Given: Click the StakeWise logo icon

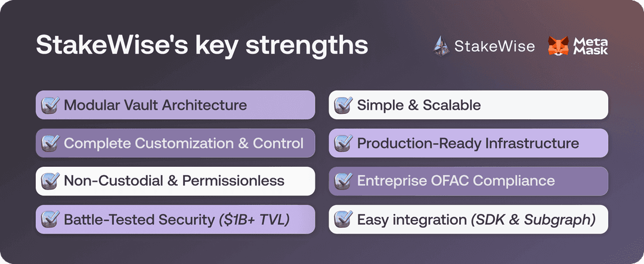Looking at the screenshot, I should pyautogui.click(x=442, y=46).
